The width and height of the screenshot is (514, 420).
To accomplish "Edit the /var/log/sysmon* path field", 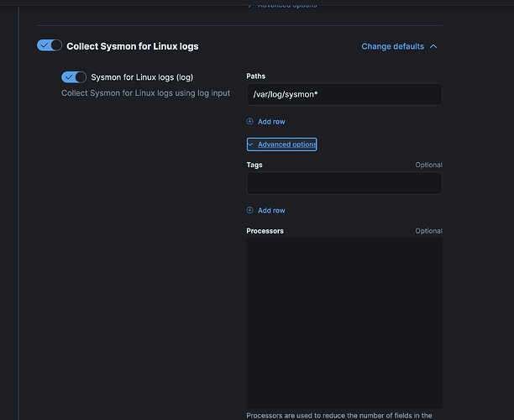I will 344,94.
